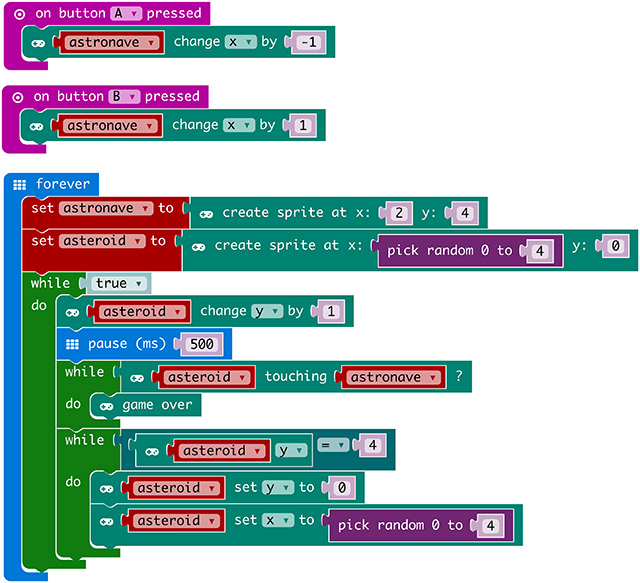Select the game over block
The image size is (640, 583).
(157, 405)
